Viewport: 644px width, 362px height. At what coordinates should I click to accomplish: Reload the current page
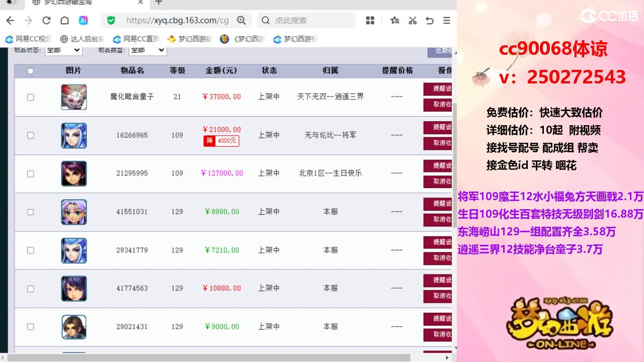click(x=46, y=21)
